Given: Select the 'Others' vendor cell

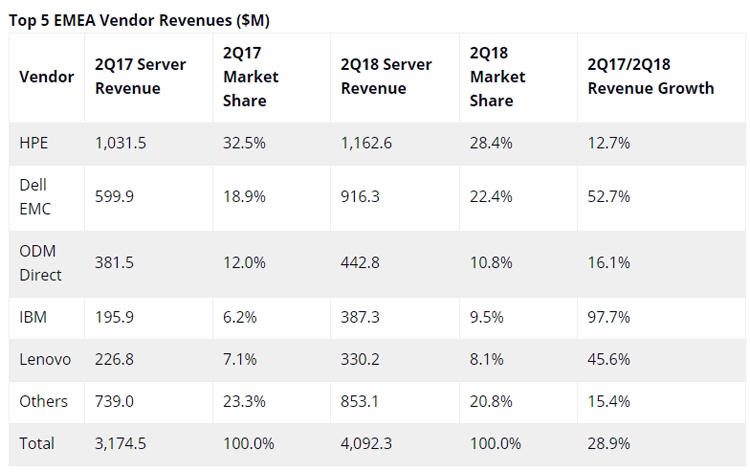Looking at the screenshot, I should (44, 401).
